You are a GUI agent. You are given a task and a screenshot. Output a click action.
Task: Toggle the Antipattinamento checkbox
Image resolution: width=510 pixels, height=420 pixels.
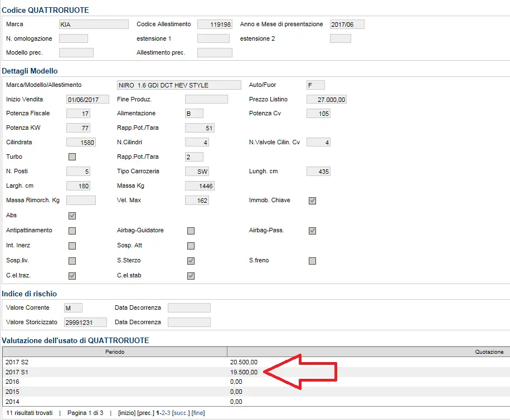(x=72, y=231)
